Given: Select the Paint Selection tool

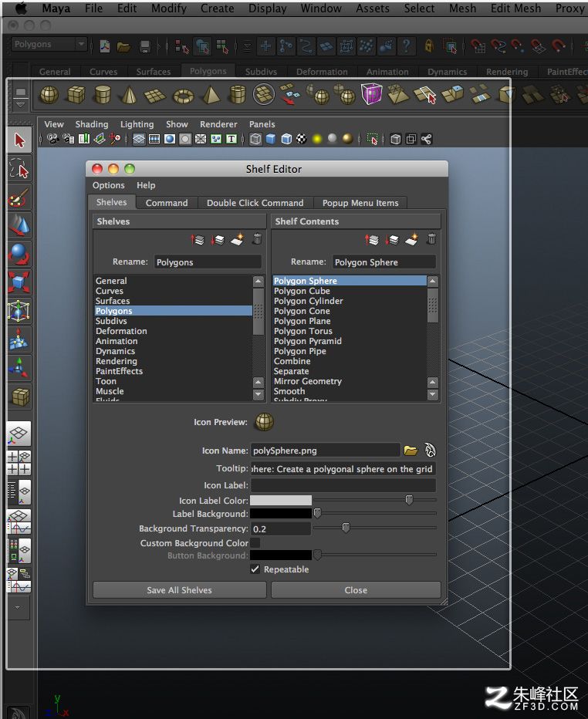Looking at the screenshot, I should click(19, 197).
